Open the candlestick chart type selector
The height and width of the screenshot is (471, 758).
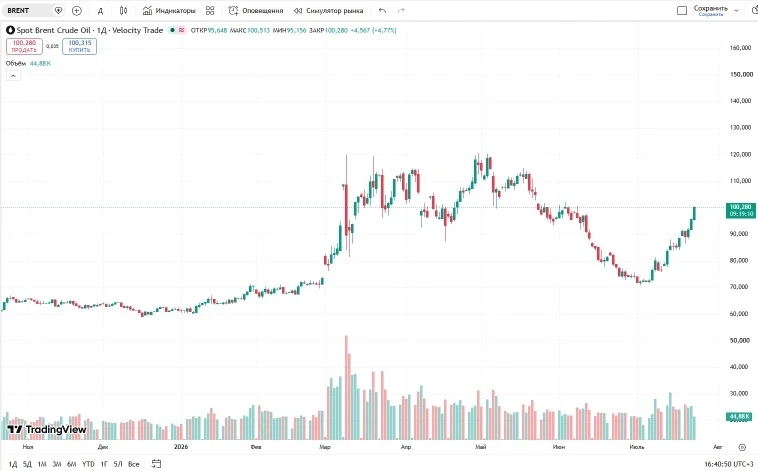click(x=123, y=10)
